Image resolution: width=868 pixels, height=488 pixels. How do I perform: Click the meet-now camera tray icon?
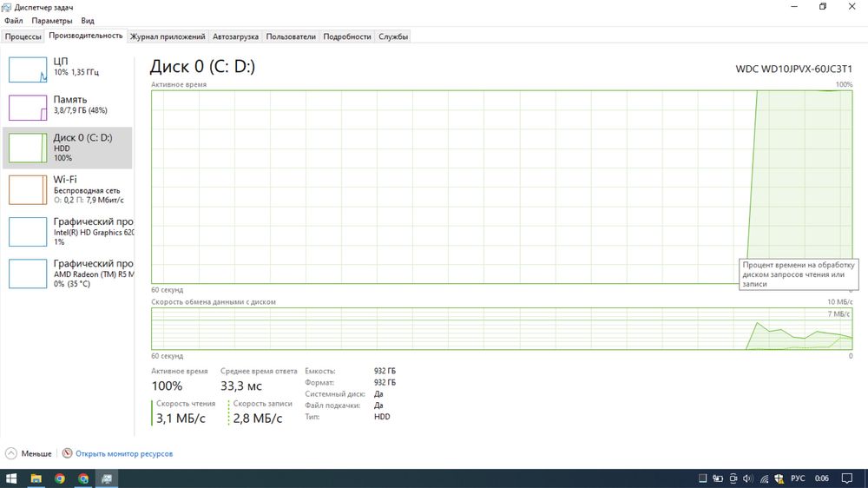coord(733,478)
